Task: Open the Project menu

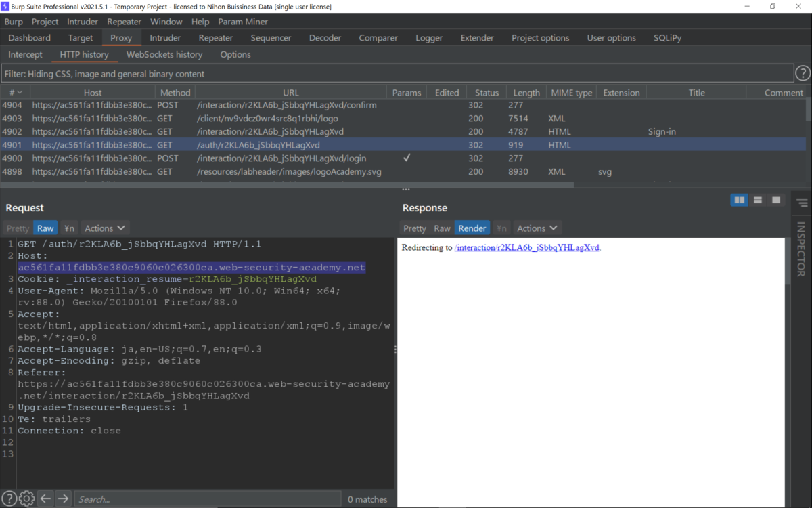Action: click(45, 22)
